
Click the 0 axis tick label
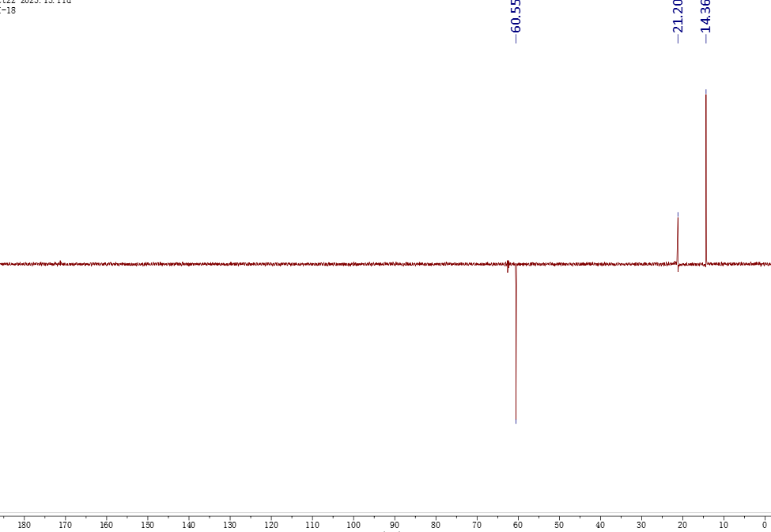(765, 525)
